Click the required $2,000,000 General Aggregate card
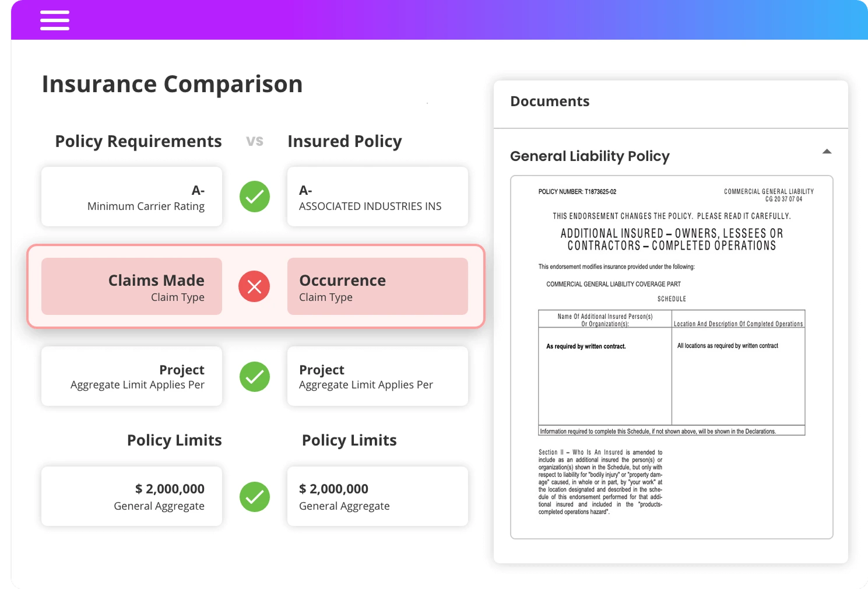This screenshot has height=589, width=868. tap(132, 496)
